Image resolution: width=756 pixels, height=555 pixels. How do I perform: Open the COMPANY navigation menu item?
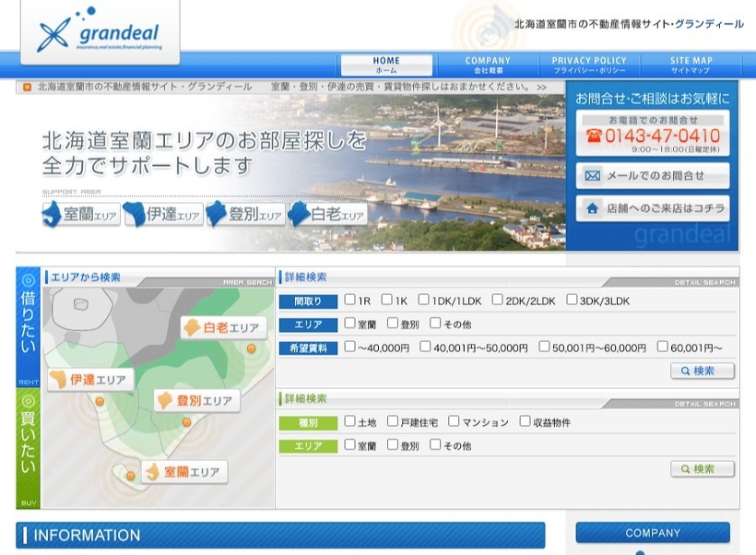tap(488, 65)
